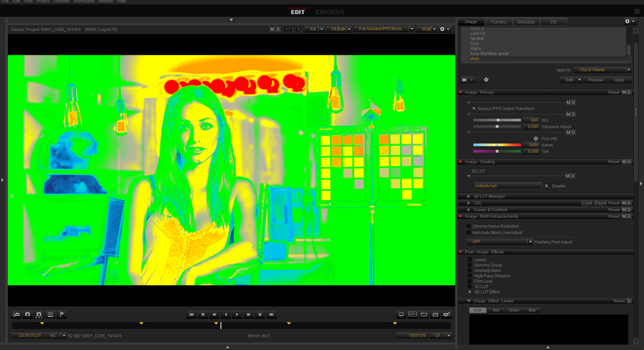Click the snapshot camera icon below viewer
Image resolution: width=644 pixels, height=350 pixels.
tap(28, 315)
